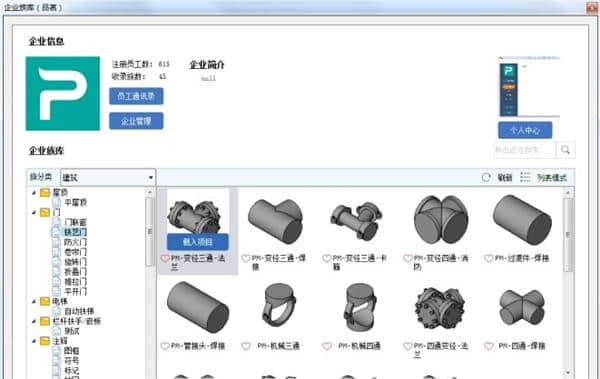
Task: Click the search magnifier icon
Action: click(x=565, y=150)
